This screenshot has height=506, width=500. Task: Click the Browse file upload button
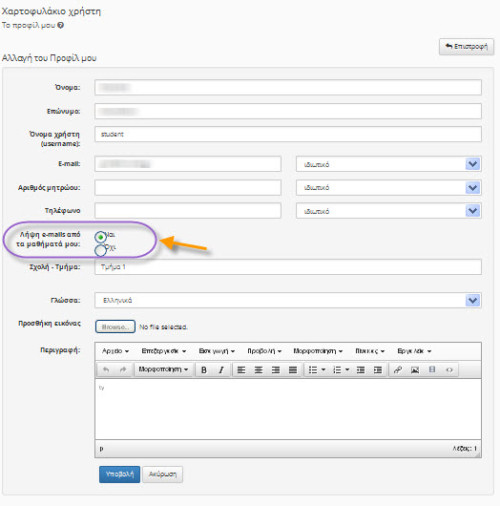(x=115, y=327)
